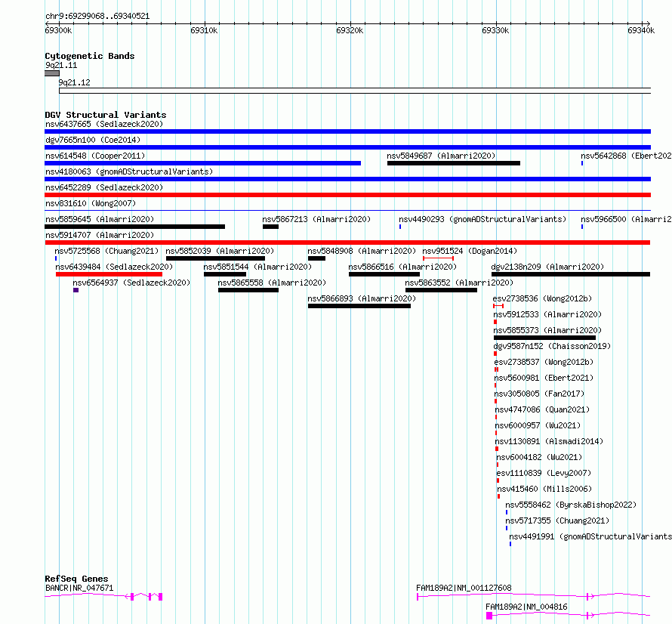This screenshot has height=624, width=672.
Task: Click nsv1130891 (Alsmadi2014) label
Action: pyautogui.click(x=549, y=441)
